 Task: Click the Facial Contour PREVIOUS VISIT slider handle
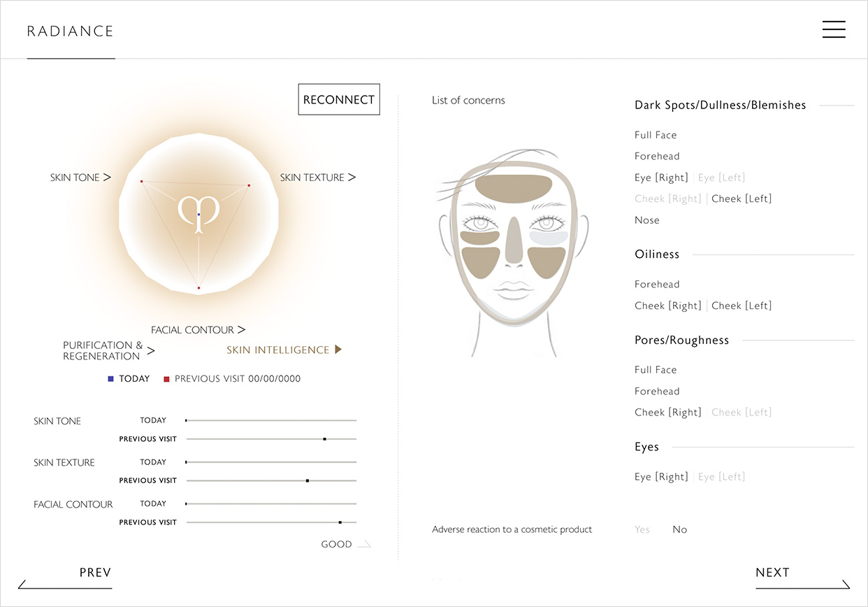point(340,522)
